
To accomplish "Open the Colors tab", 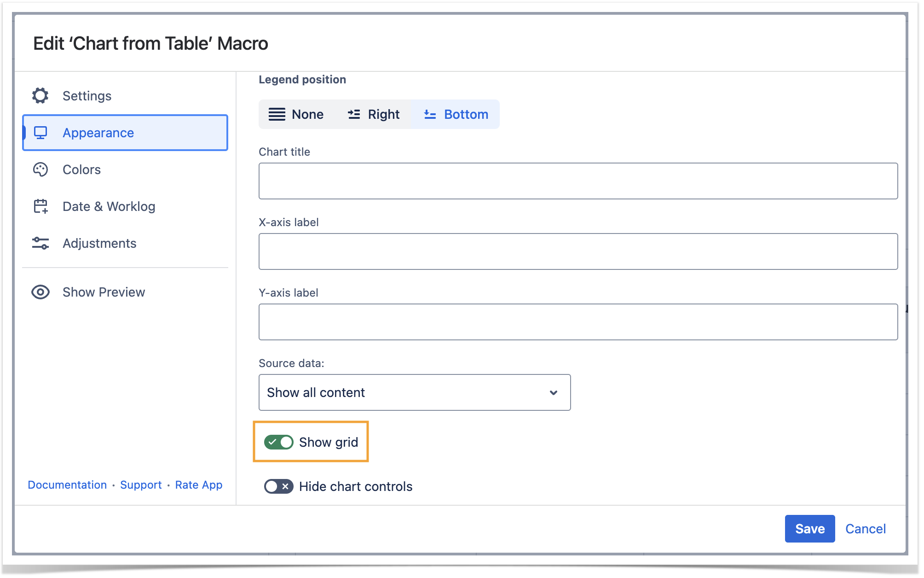I will click(82, 170).
